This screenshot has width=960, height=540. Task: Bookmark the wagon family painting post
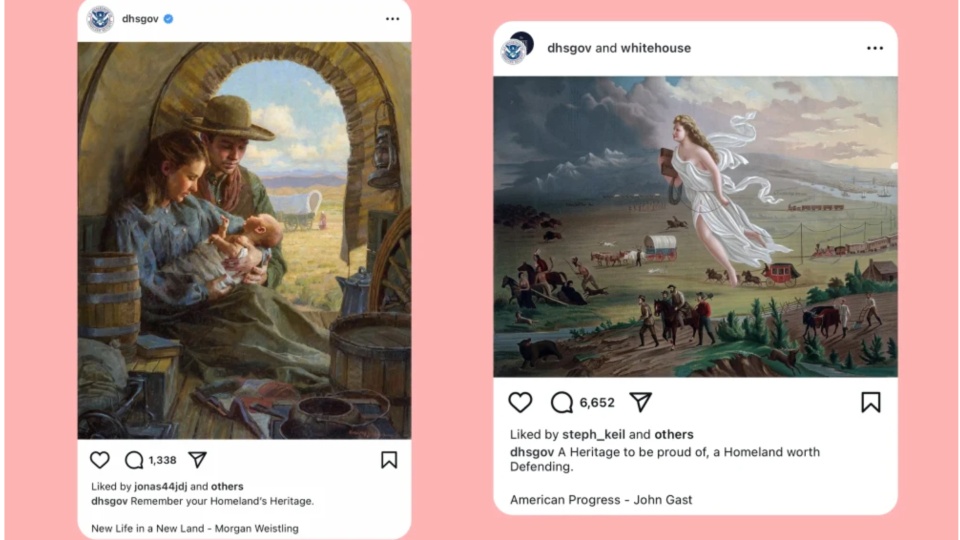click(x=389, y=460)
